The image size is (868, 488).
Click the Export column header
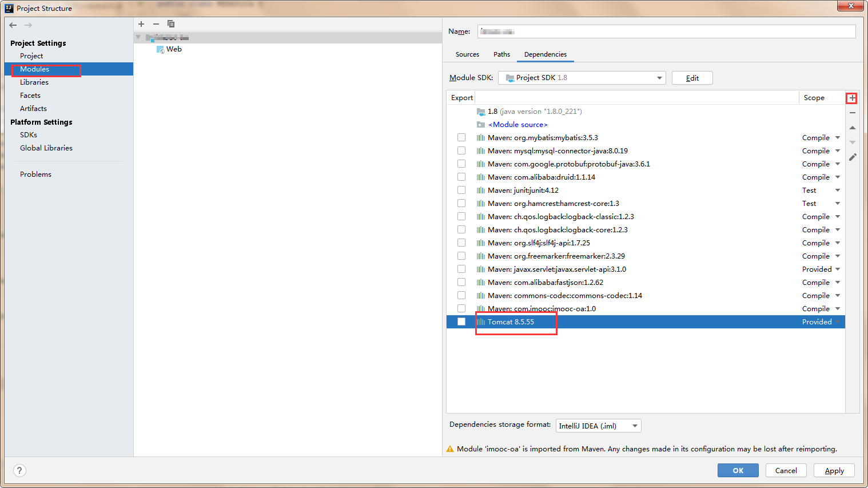click(461, 98)
